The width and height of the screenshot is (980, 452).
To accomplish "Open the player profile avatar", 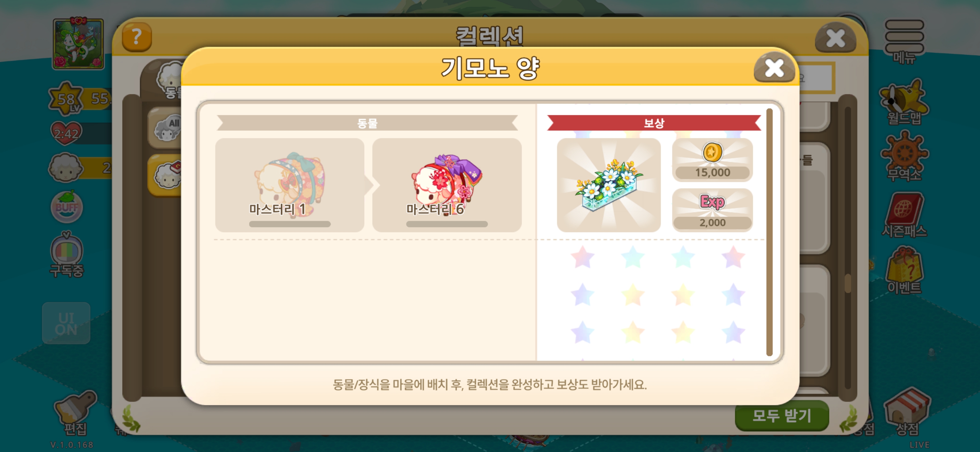I will (x=78, y=44).
